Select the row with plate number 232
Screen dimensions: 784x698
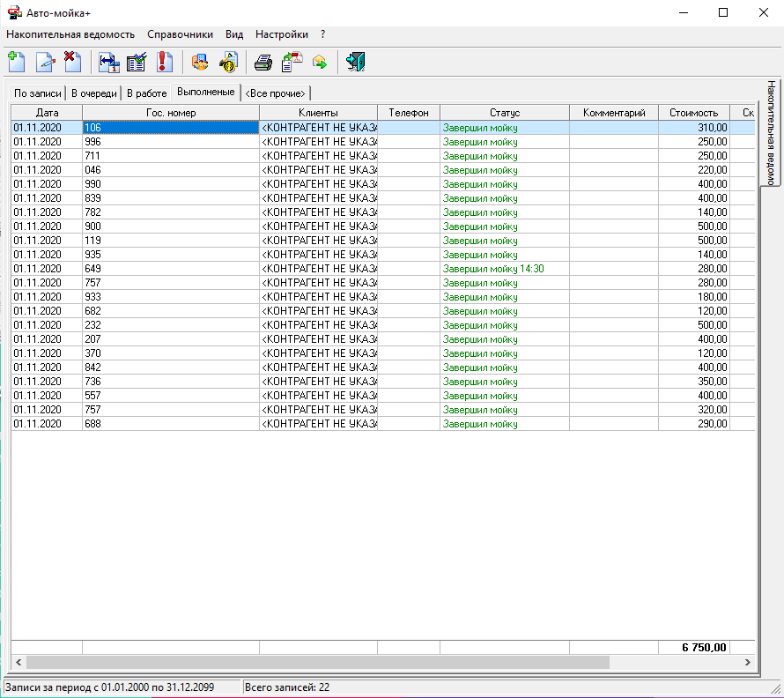pyautogui.click(x=383, y=325)
